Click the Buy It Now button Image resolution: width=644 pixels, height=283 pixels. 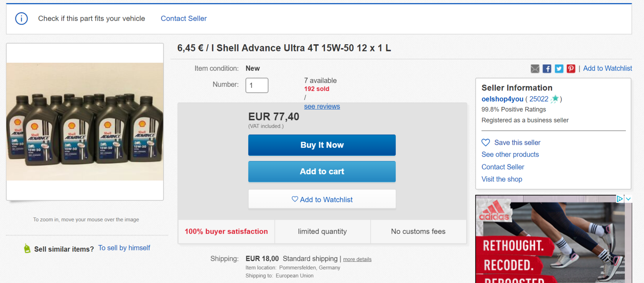tap(322, 145)
